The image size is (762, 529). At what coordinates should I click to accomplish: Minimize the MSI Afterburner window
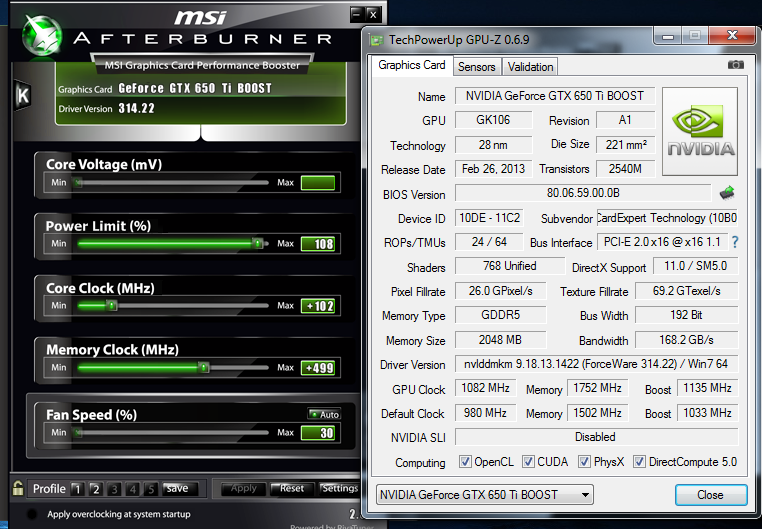point(357,14)
